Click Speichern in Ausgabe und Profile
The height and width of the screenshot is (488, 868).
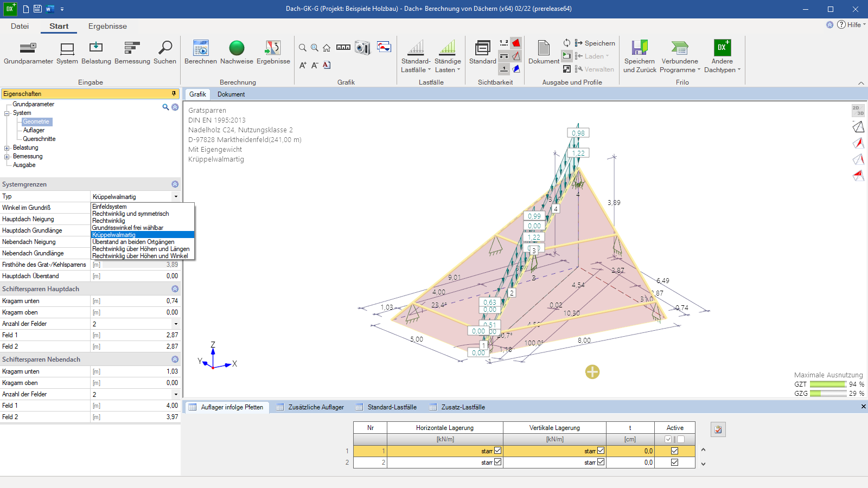pyautogui.click(x=595, y=43)
